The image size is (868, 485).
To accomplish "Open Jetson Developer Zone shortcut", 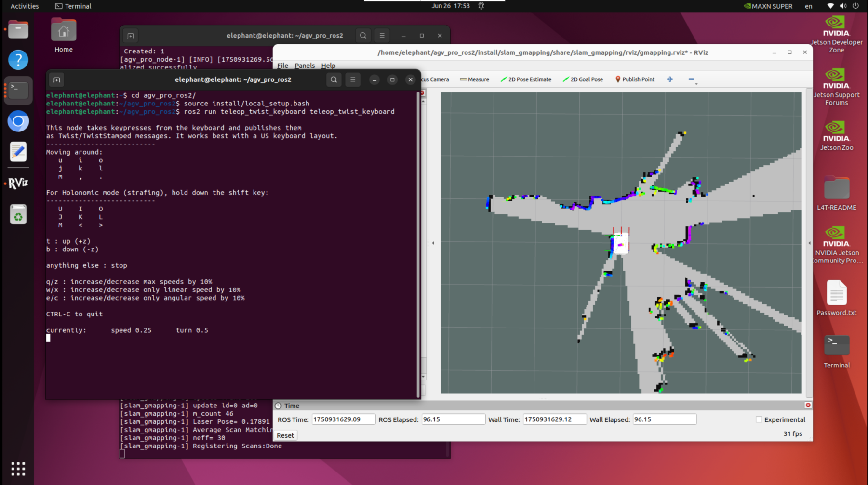I will pos(836,34).
